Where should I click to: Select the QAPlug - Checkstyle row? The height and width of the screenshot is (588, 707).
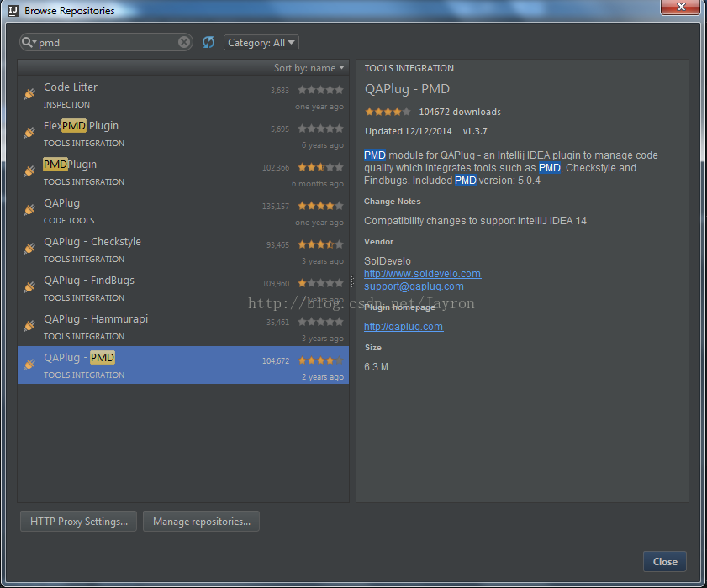pyautogui.click(x=183, y=249)
